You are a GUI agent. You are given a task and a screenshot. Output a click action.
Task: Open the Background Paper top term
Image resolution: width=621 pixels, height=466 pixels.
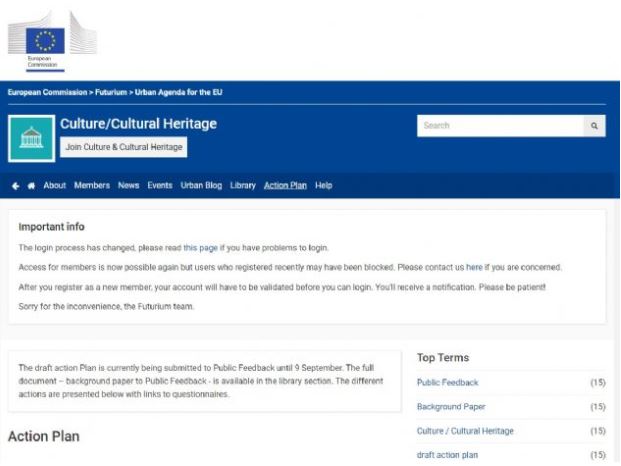451,407
